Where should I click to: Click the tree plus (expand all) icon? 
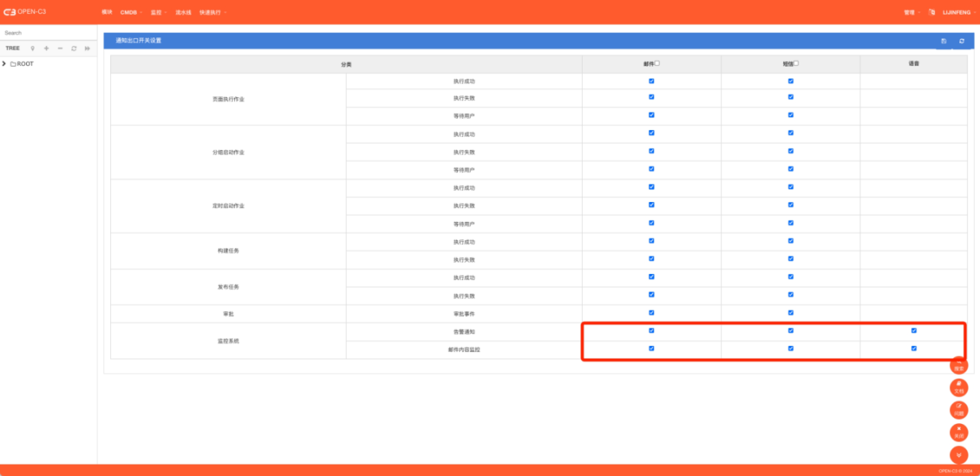click(x=46, y=48)
